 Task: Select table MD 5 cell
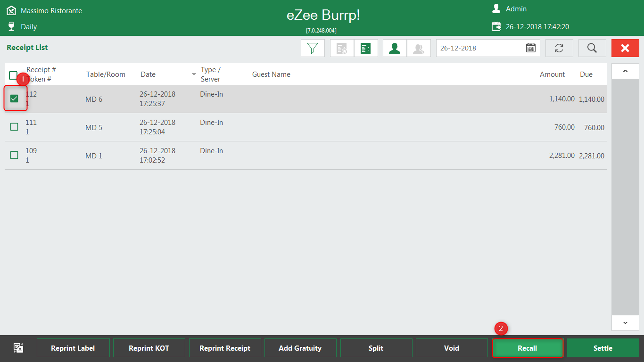[x=94, y=128]
